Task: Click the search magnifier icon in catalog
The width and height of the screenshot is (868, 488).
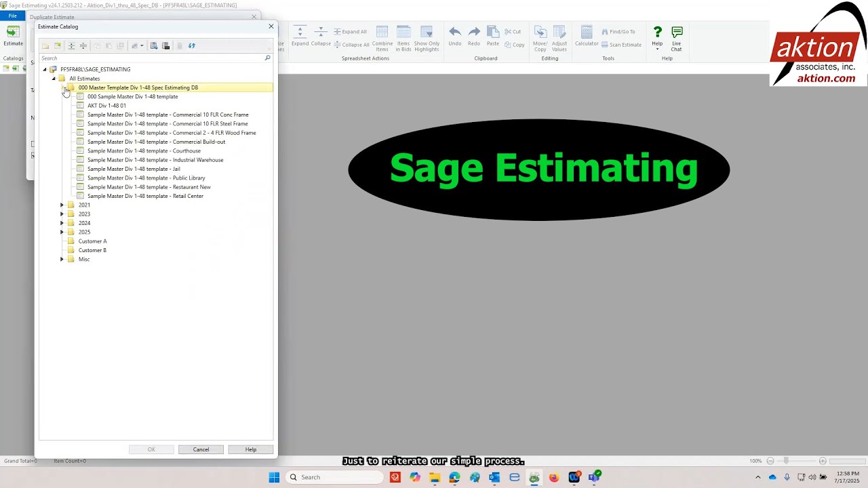Action: (x=267, y=58)
